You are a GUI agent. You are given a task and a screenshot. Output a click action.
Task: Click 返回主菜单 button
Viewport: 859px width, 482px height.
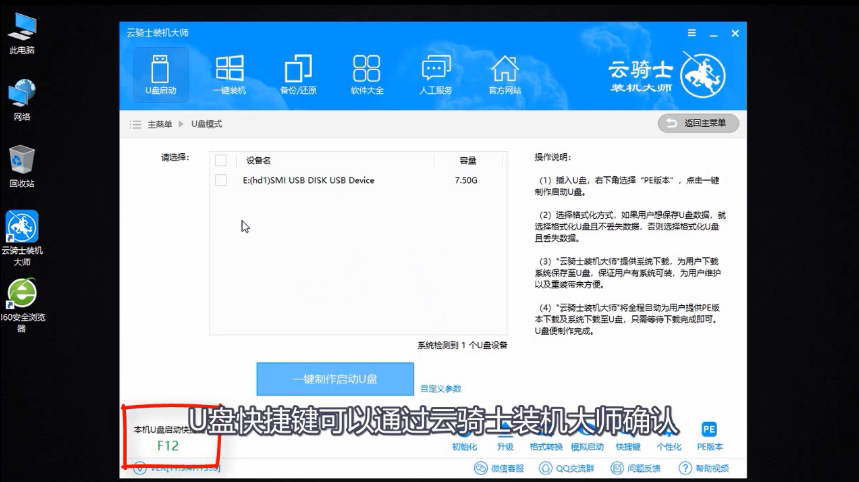click(698, 123)
